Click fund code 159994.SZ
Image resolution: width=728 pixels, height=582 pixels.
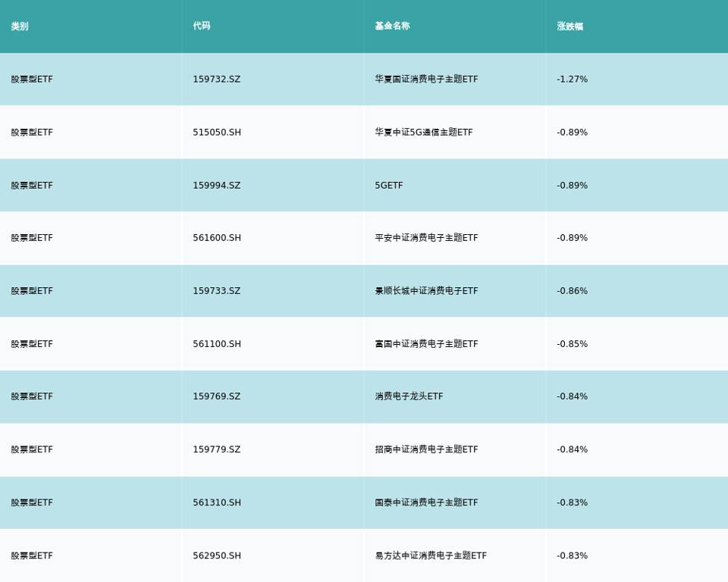coord(216,186)
